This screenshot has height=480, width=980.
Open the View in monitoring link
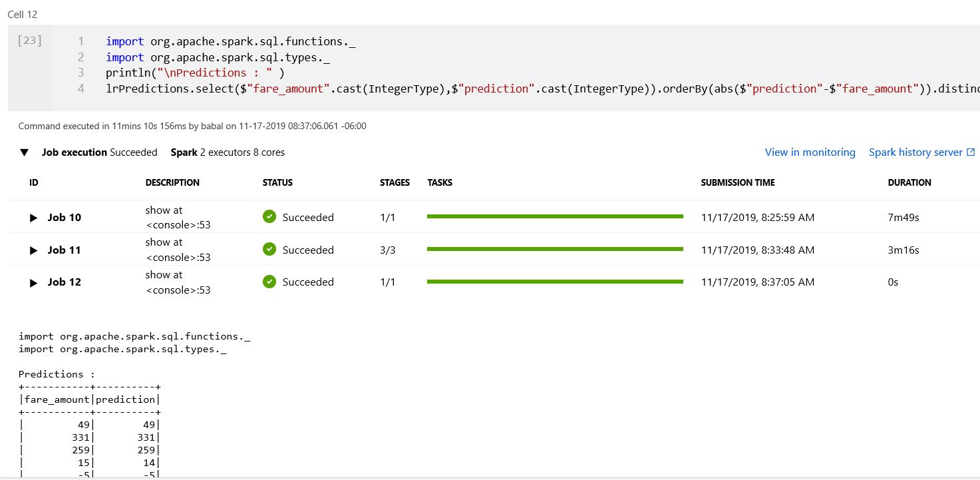click(x=810, y=152)
